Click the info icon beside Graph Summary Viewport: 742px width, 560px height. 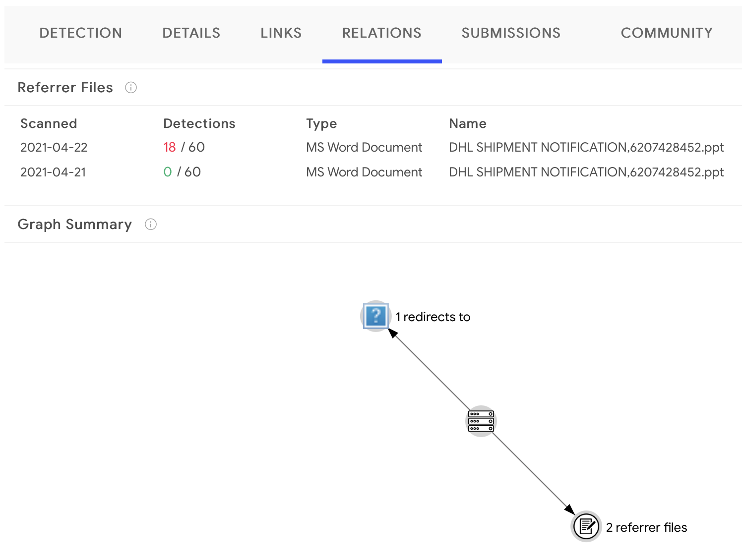click(x=151, y=224)
